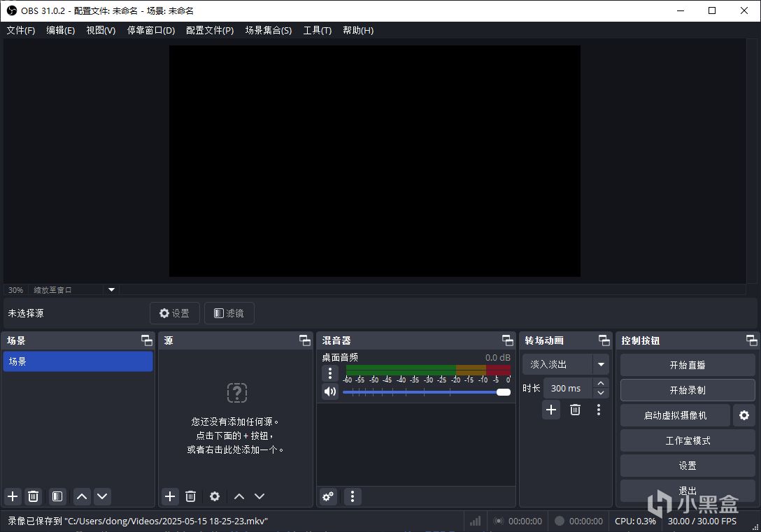Undock the 源 panel

tap(305, 340)
